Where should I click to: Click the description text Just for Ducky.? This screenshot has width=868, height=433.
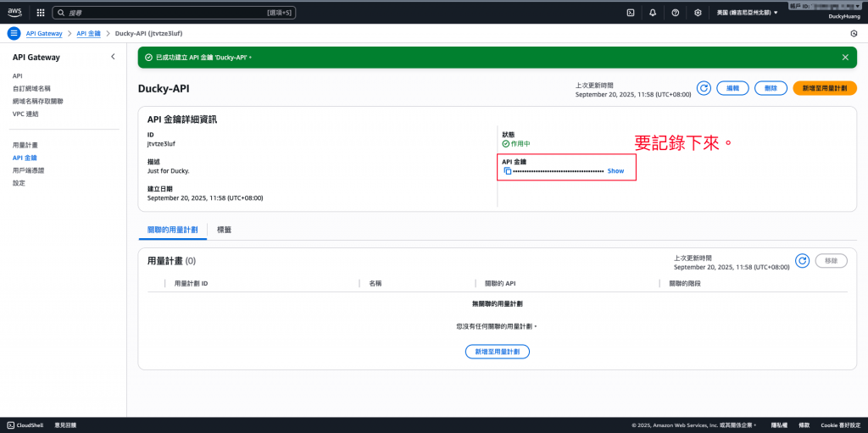(x=169, y=171)
